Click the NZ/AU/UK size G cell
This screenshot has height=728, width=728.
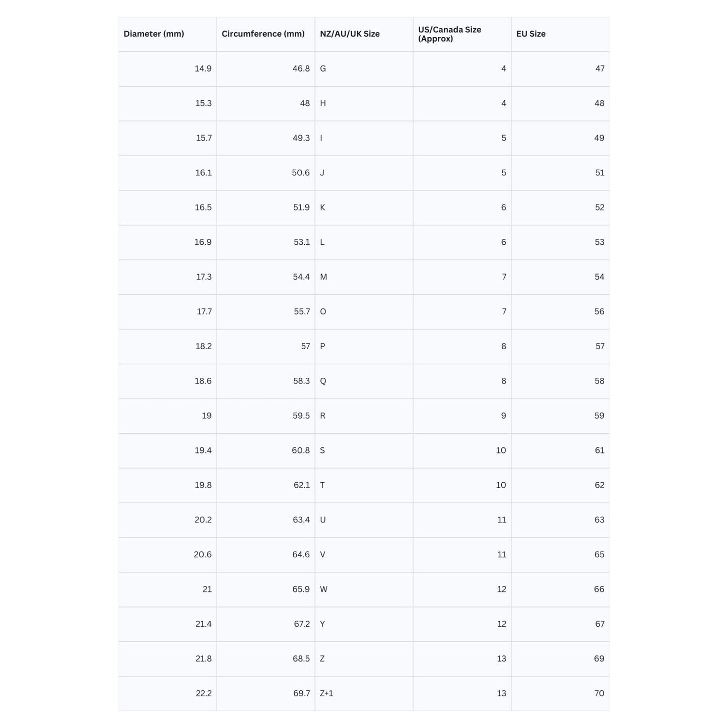click(x=323, y=69)
